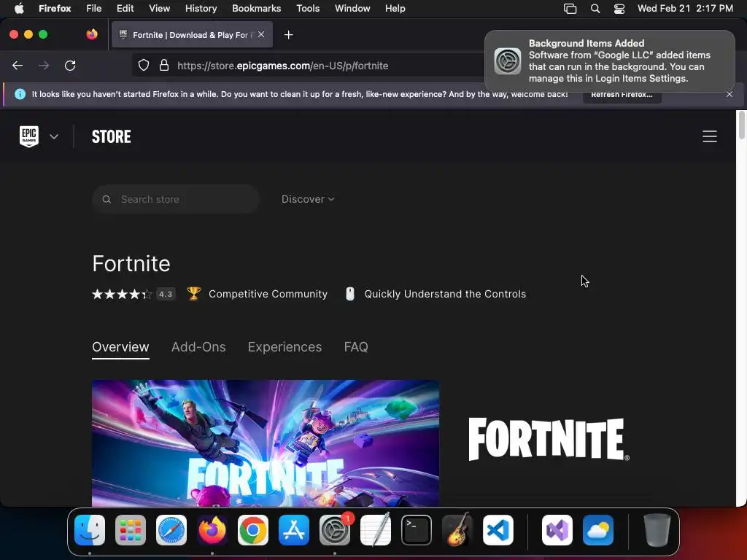Select the Overview tab
The width and height of the screenshot is (747, 560).
click(x=120, y=347)
